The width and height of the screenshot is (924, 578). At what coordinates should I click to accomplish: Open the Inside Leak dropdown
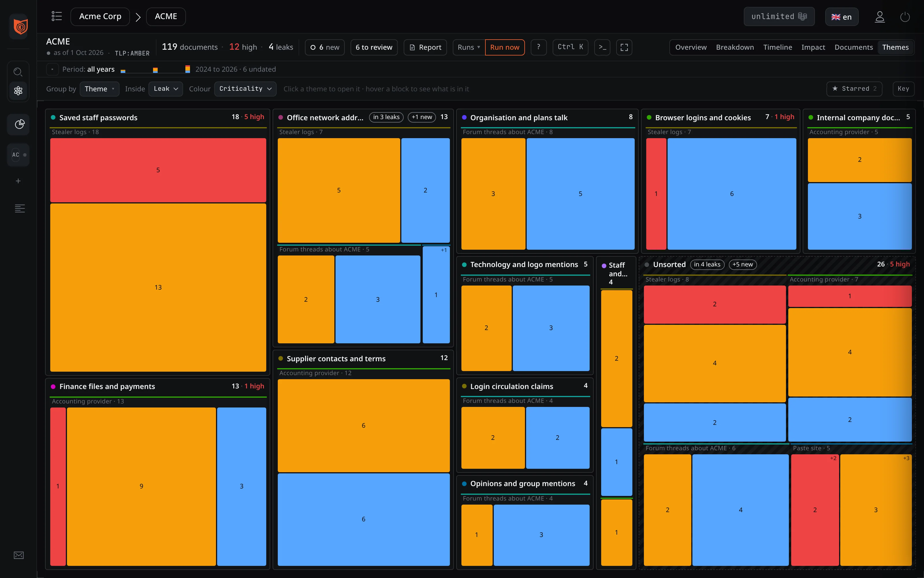[166, 89]
